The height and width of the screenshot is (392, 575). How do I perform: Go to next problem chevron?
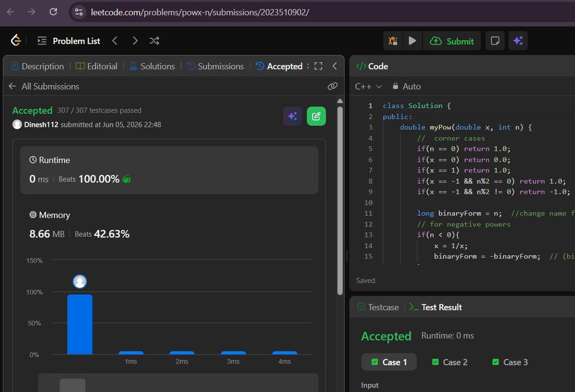click(135, 41)
